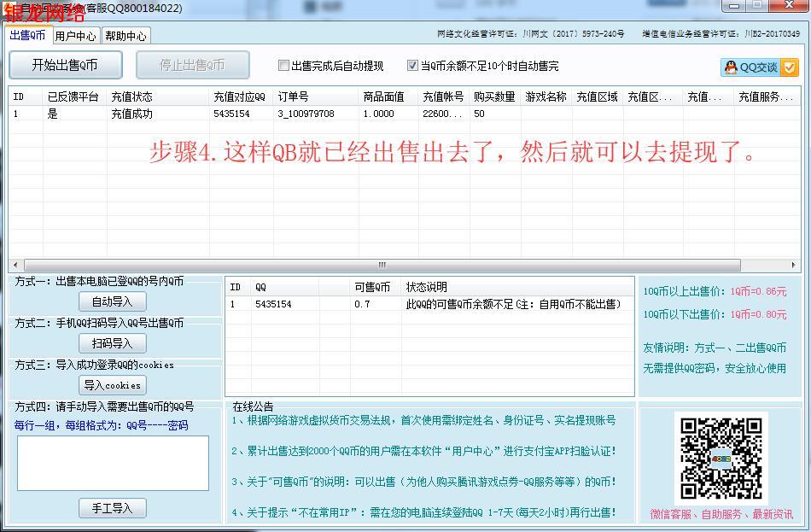Switch to the 出售Q币 tab
The width and height of the screenshot is (811, 532).
tap(28, 35)
